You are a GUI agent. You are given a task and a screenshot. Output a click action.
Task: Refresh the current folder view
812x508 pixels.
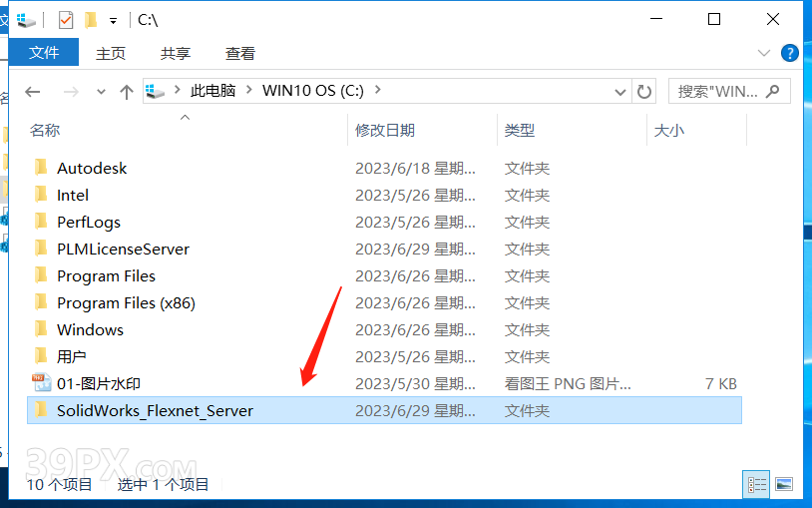644,91
